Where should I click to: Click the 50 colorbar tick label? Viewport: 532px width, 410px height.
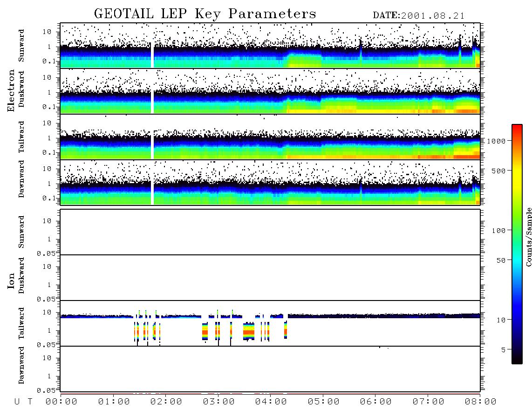pos(501,260)
